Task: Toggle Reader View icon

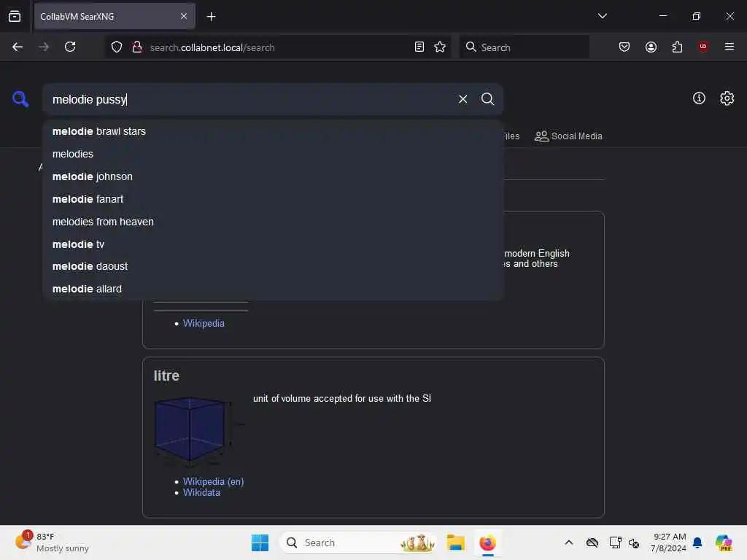Action: click(x=419, y=47)
